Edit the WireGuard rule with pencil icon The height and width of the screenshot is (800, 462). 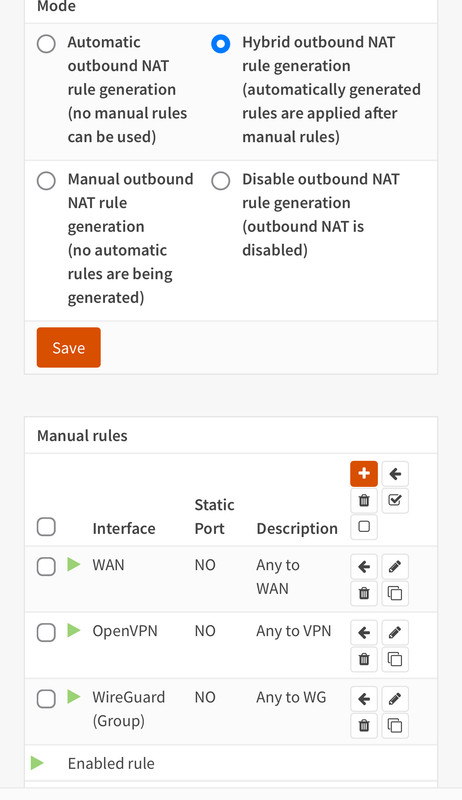click(395, 698)
